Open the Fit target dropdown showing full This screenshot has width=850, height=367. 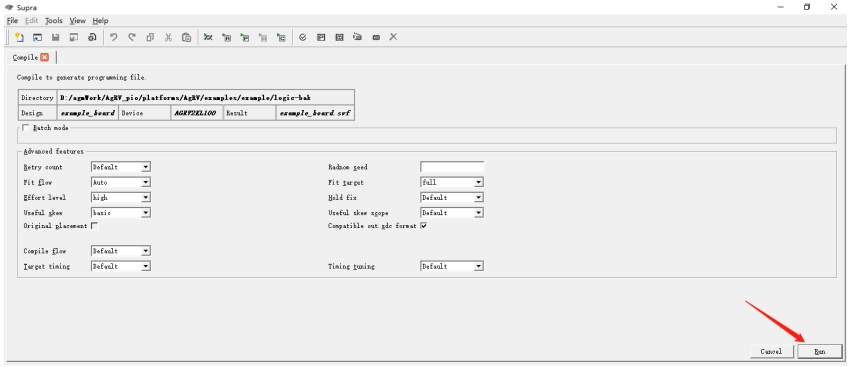452,182
